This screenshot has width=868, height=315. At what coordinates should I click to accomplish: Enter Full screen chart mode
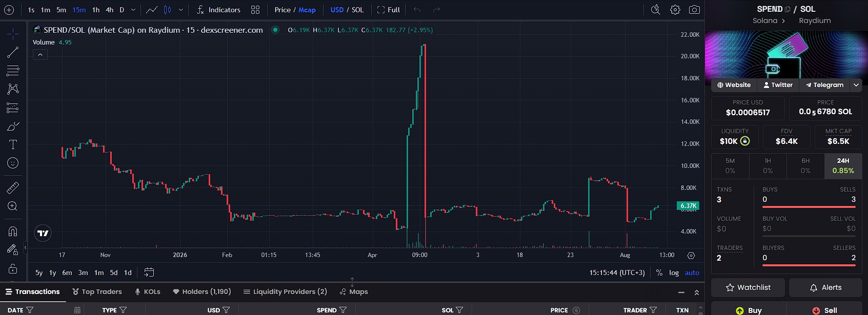(x=388, y=10)
